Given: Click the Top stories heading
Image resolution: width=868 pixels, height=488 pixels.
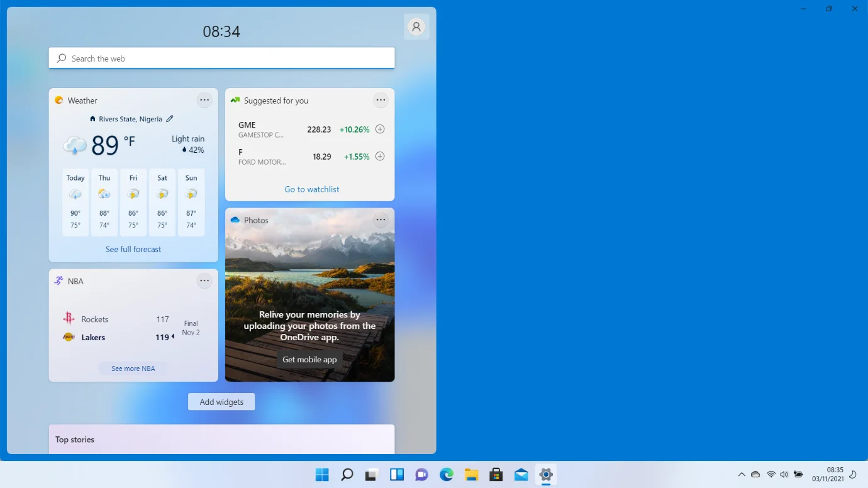Looking at the screenshot, I should 75,440.
